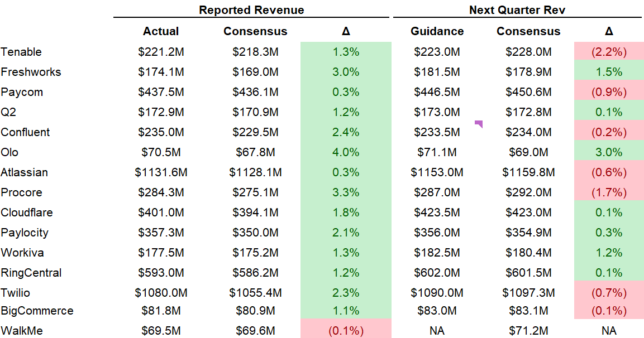
Task: Click Procore next-quarter consensus $292.0M
Action: point(528,193)
